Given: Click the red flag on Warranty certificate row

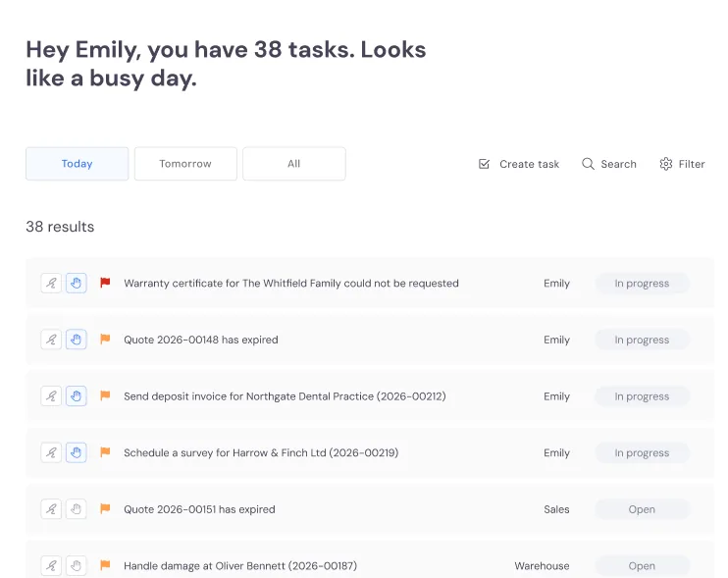Looking at the screenshot, I should 105,283.
